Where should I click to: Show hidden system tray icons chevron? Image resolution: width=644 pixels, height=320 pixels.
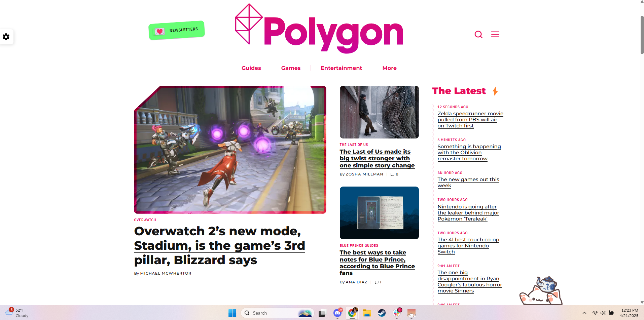(x=584, y=313)
